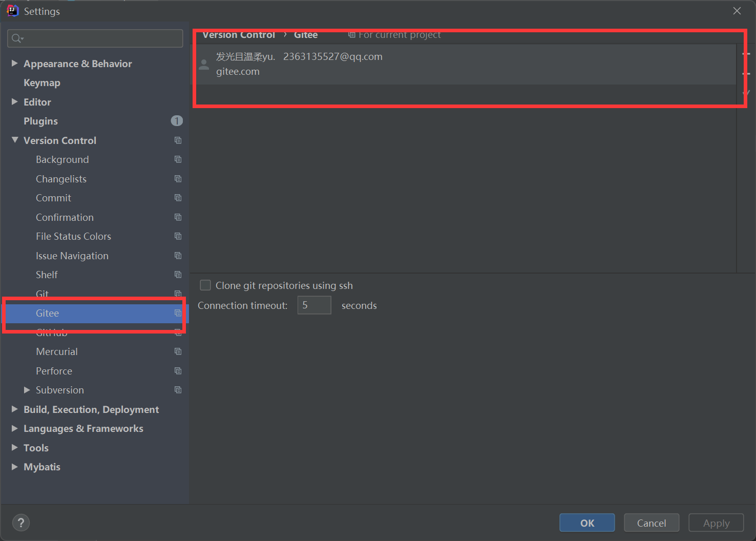Screen dimensions: 756x541
Task: Expand Appearance & Behavior section
Action: click(15, 64)
